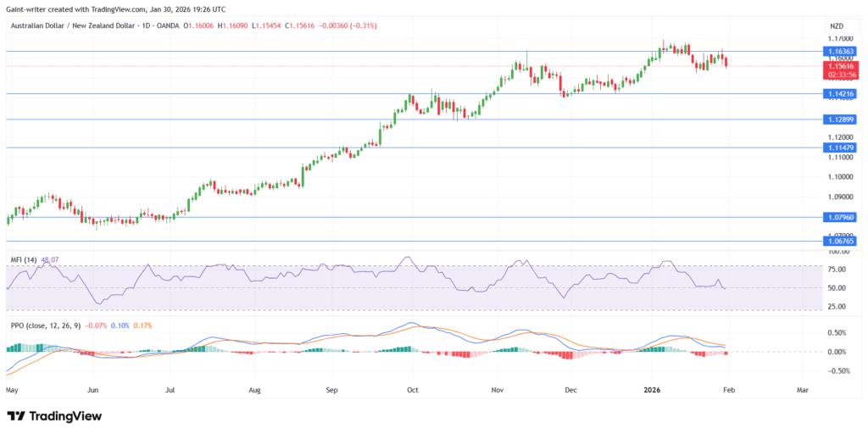Click the 1.17000 price axis tick
This screenshot has height=434, width=868.
pyautogui.click(x=842, y=39)
